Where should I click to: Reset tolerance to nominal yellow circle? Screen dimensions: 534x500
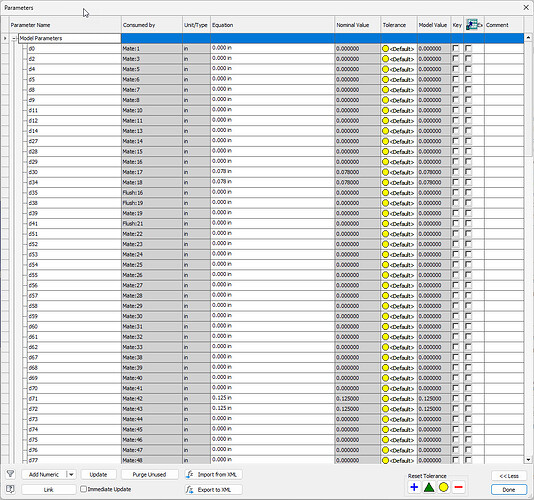pos(443,487)
